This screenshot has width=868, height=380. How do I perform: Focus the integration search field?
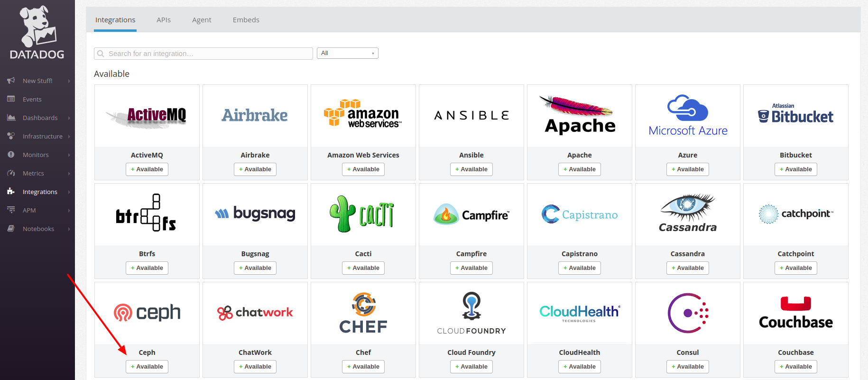click(x=203, y=54)
